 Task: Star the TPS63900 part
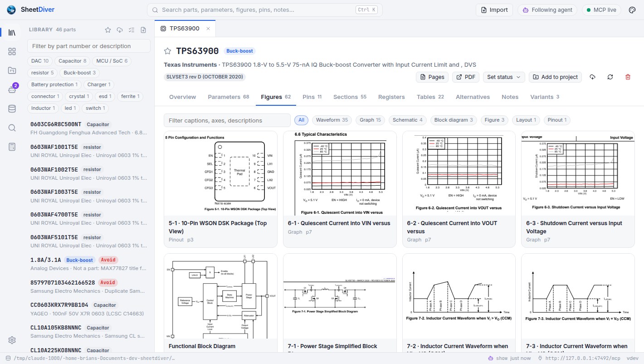[x=168, y=51]
